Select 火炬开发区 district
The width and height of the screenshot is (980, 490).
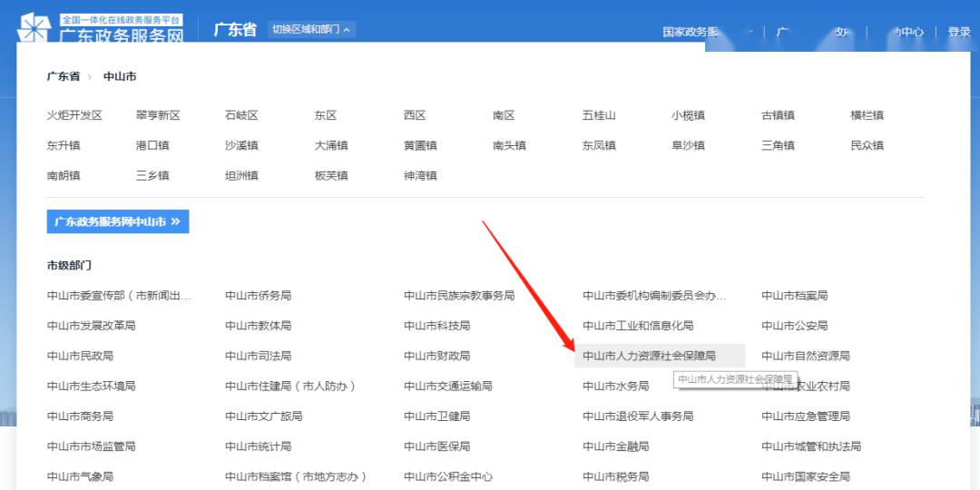coord(74,115)
